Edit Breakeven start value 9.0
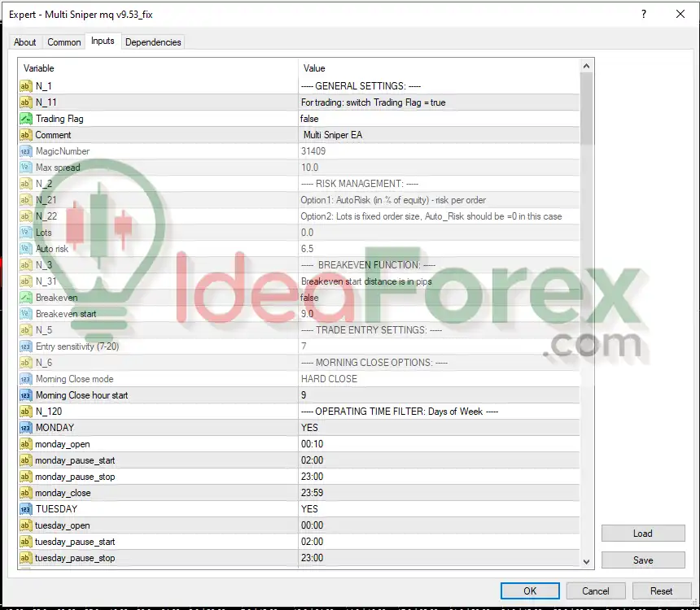 pyautogui.click(x=439, y=314)
